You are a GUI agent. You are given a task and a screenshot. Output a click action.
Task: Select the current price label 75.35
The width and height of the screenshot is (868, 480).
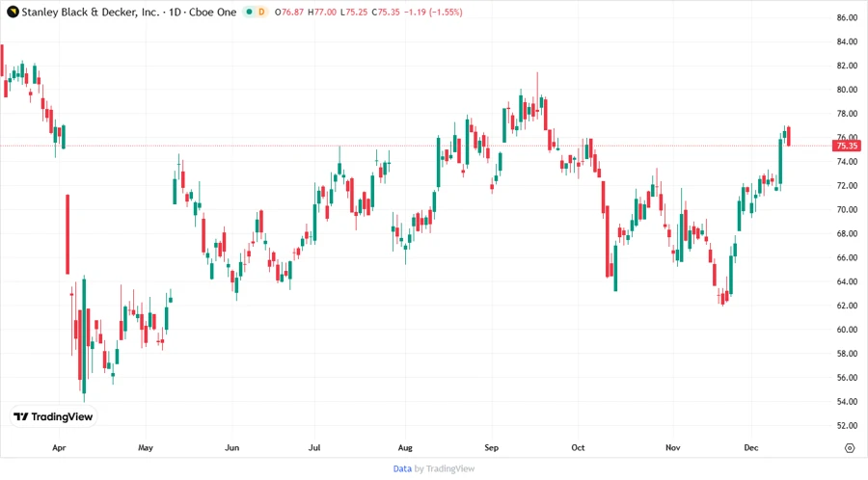[x=847, y=146]
